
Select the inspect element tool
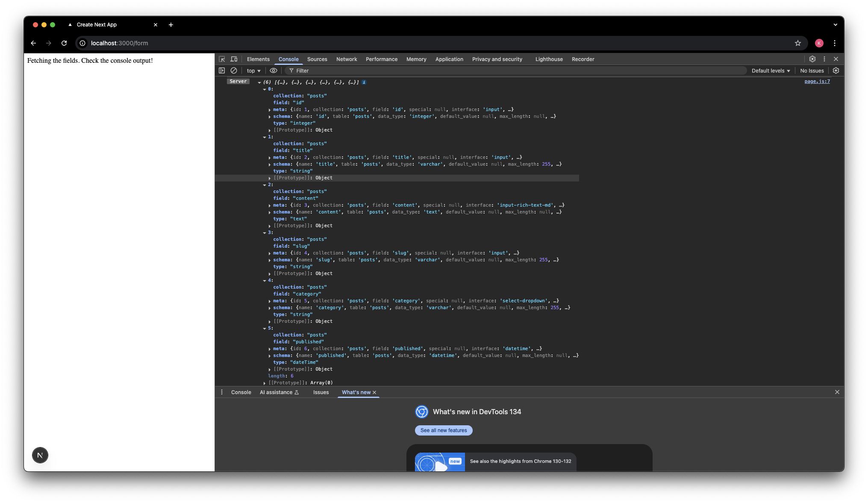tap(222, 59)
